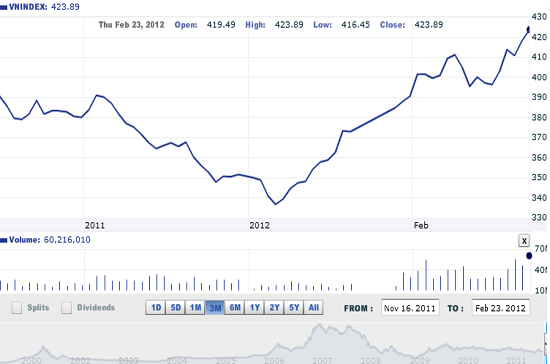Image resolution: width=550 pixels, height=364 pixels.
Task: Click the date Thu Feb 23, 2012
Action: point(131,25)
